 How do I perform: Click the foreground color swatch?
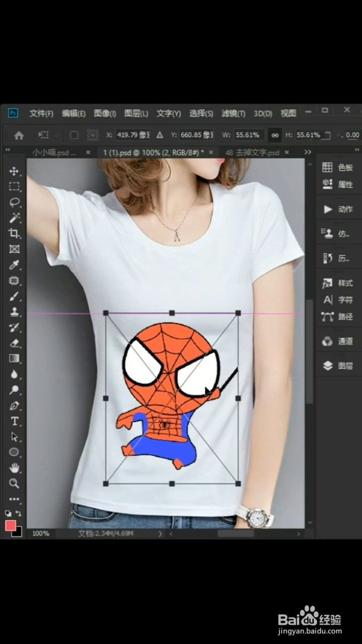[10, 525]
